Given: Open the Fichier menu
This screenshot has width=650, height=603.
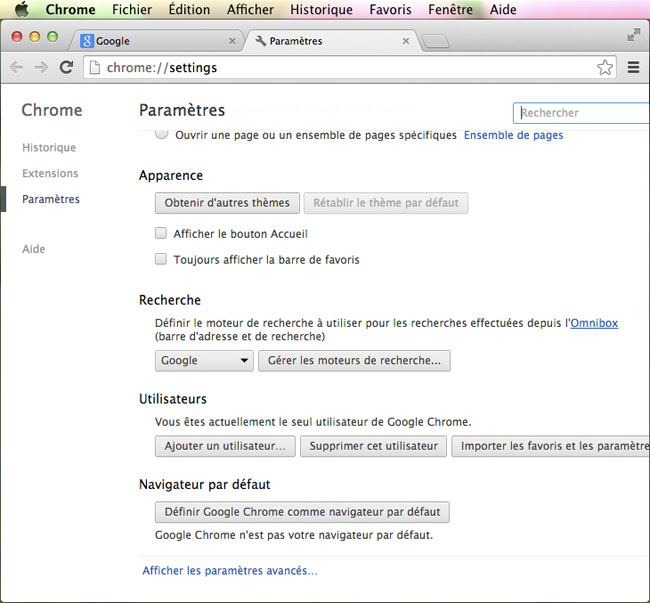Looking at the screenshot, I should coord(132,9).
